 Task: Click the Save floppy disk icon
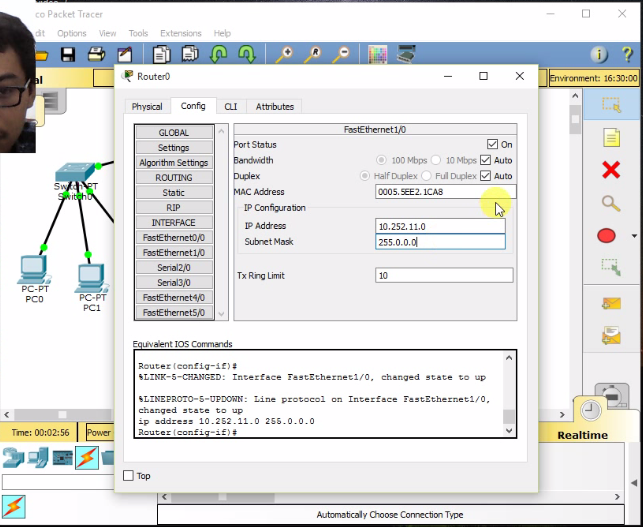(x=68, y=54)
